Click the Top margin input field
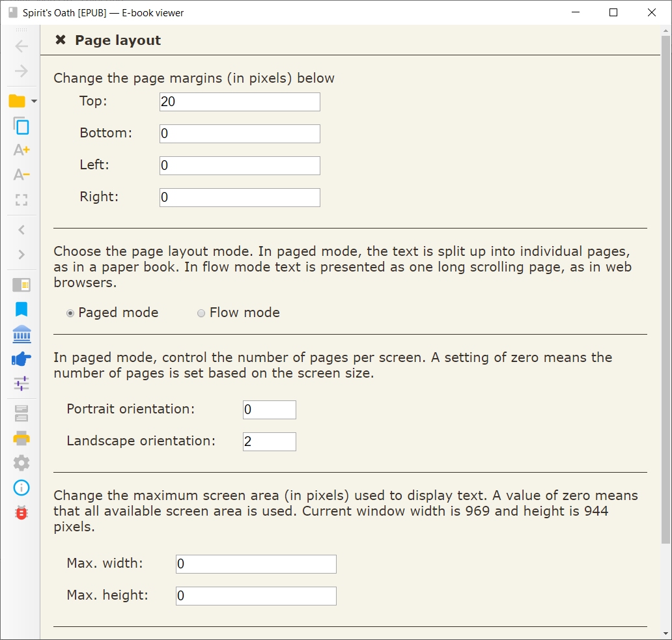 coord(240,102)
